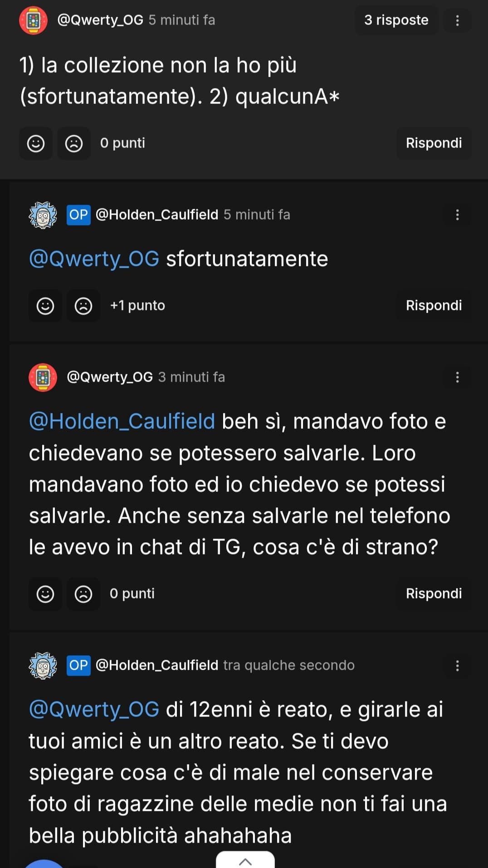The width and height of the screenshot is (488, 868).
Task: Click the frown on the "sfortunatamente" reply
Action: 83,306
